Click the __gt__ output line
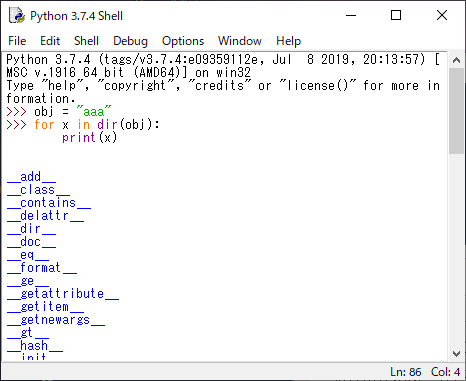This screenshot has height=381, width=466. (x=28, y=333)
